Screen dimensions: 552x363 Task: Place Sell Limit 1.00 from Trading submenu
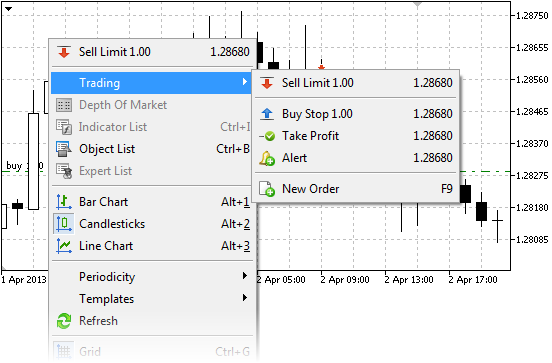click(x=356, y=83)
